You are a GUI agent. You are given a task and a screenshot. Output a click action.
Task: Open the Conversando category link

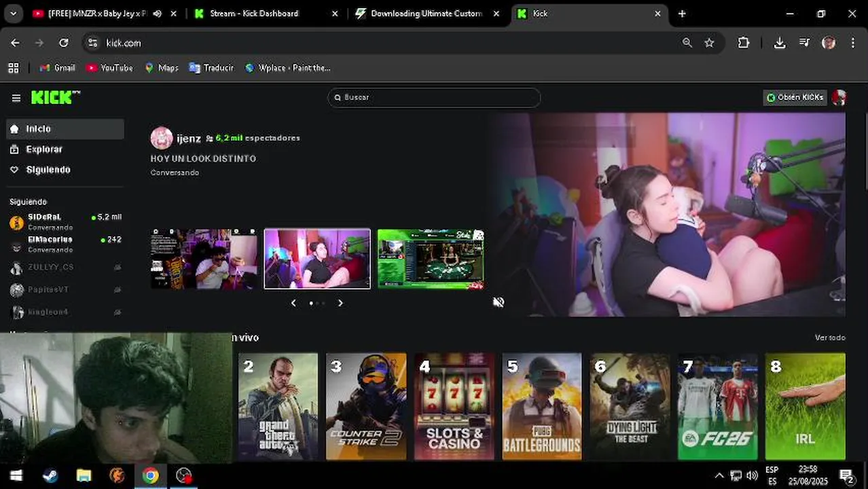(175, 173)
